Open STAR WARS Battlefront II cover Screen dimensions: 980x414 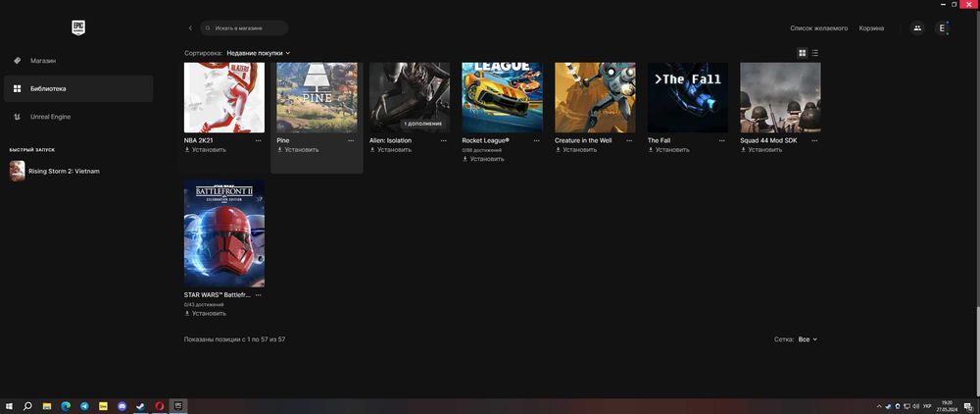pos(223,233)
